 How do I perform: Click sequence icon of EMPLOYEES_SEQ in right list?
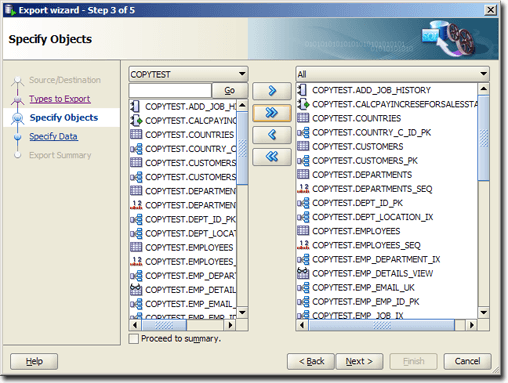303,245
